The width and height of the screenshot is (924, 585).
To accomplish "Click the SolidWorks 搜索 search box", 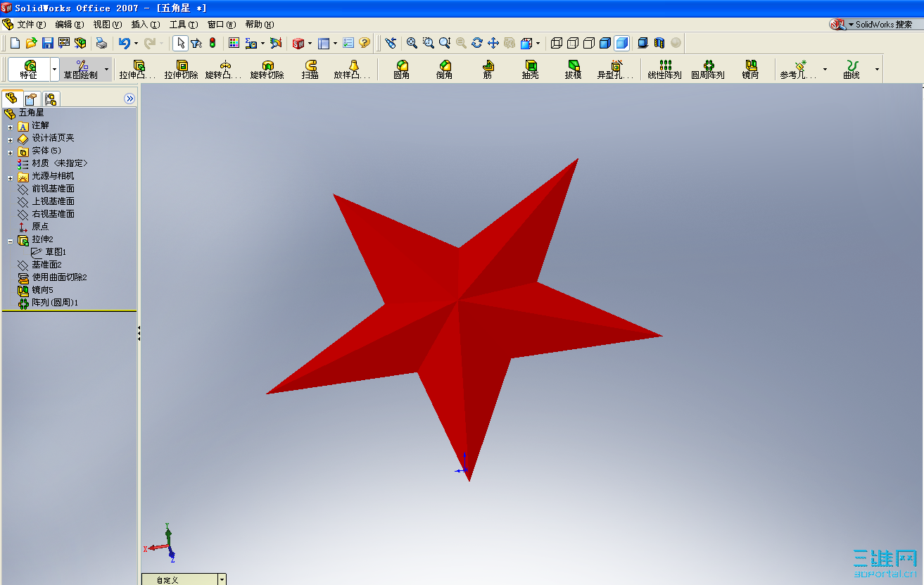I will pos(883,24).
